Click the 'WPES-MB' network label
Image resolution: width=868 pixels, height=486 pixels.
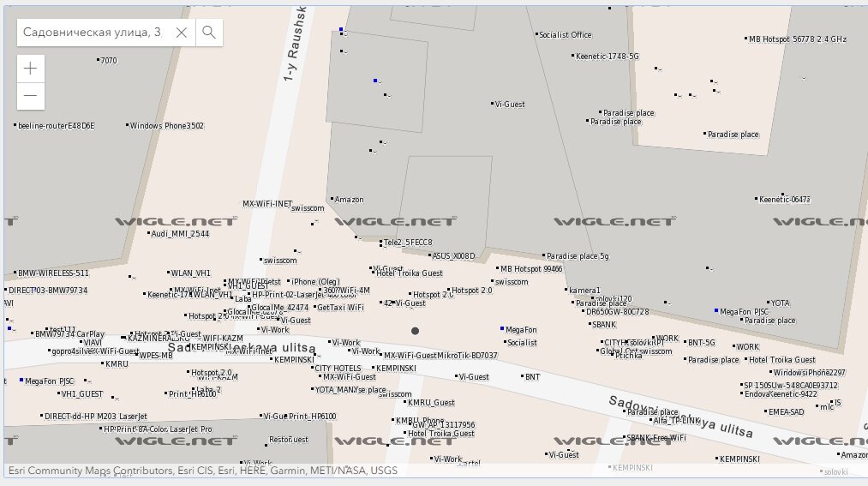(x=156, y=356)
